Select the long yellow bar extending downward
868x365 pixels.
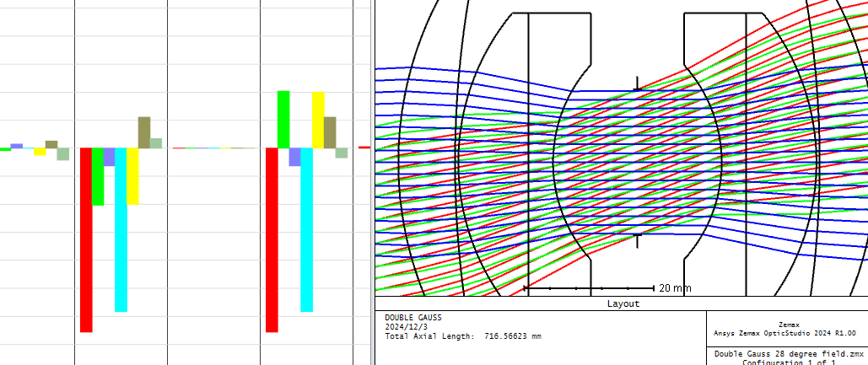click(132, 176)
